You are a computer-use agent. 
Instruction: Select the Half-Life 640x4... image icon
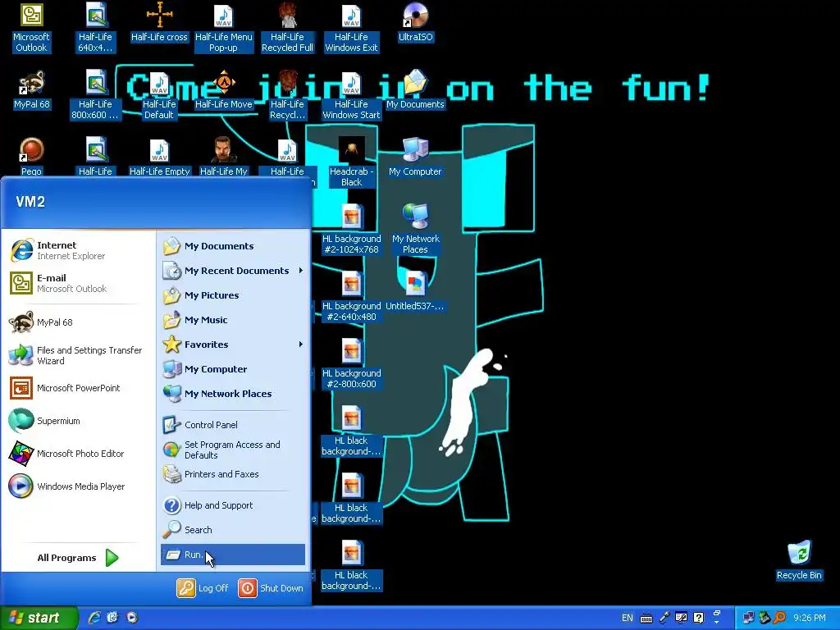(95, 28)
